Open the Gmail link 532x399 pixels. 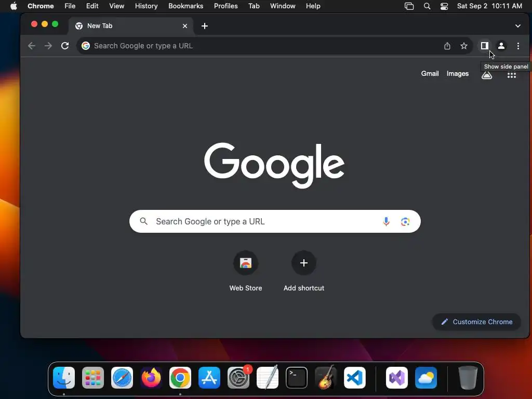[430, 74]
